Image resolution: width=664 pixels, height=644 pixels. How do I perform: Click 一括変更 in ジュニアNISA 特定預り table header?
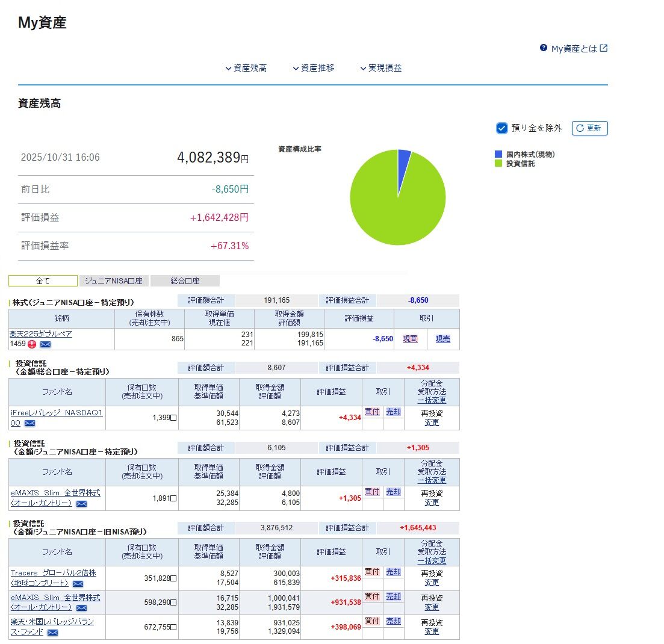pyautogui.click(x=432, y=480)
